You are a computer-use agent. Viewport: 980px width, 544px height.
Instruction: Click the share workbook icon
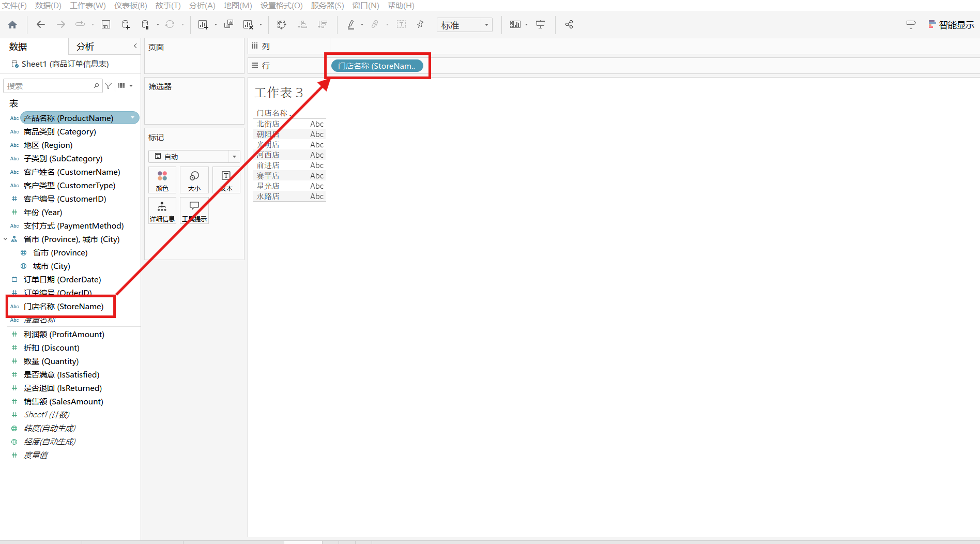click(x=569, y=25)
